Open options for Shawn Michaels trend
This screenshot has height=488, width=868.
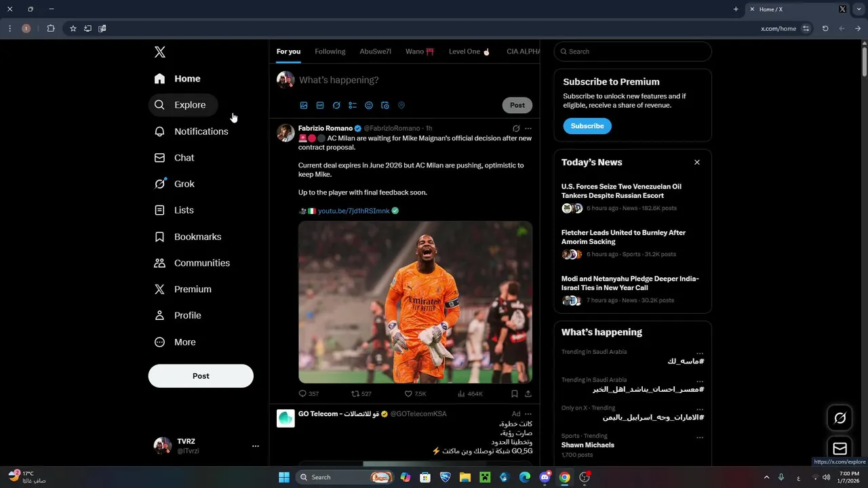700,437
